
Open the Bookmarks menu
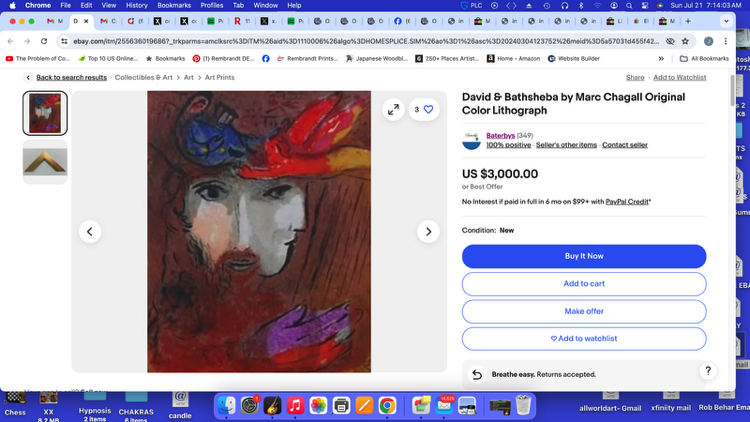(174, 5)
